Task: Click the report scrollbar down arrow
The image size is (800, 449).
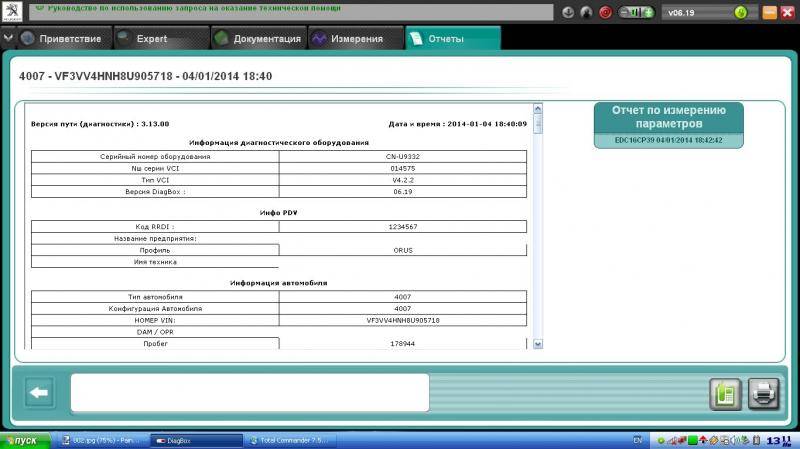Action: click(538, 343)
